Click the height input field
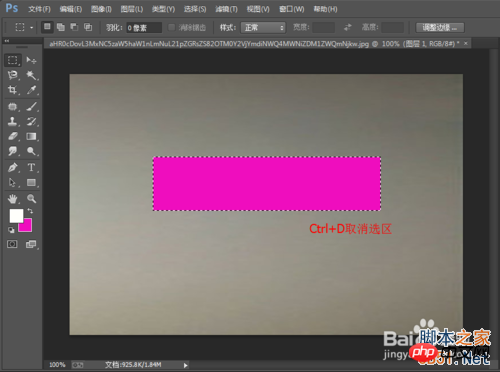The image size is (500, 372). tap(392, 27)
